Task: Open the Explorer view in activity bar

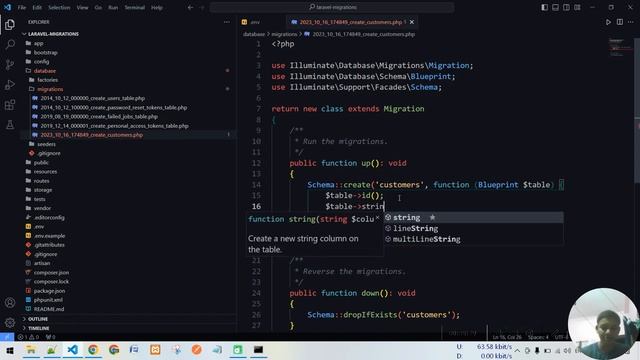Action: click(x=10, y=24)
